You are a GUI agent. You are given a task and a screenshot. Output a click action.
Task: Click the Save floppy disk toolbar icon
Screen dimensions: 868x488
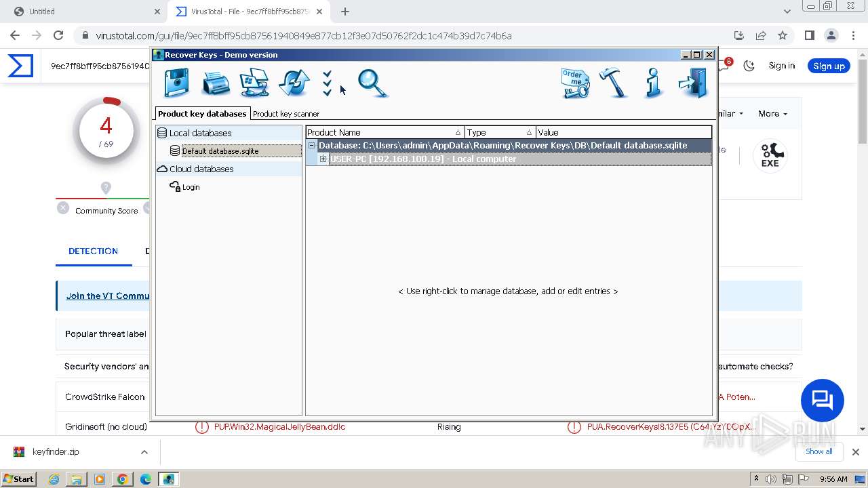[x=177, y=83]
